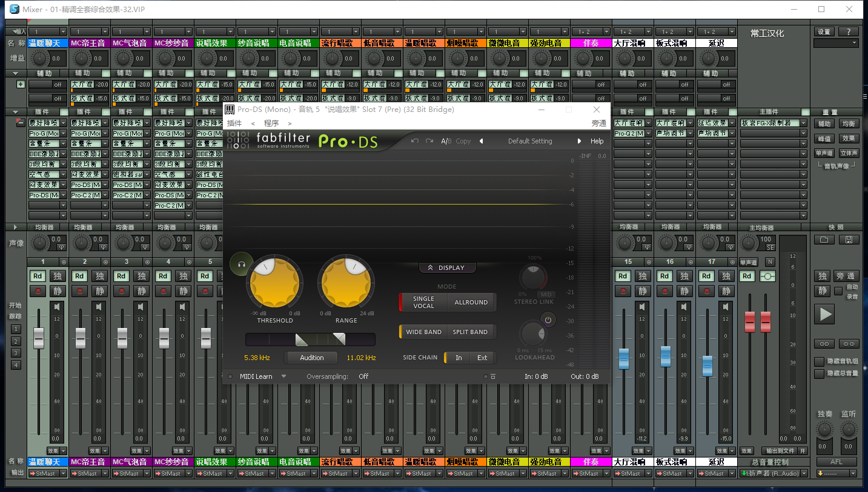
Task: Open the 程序 menu in Pro-DS window
Action: 271,123
